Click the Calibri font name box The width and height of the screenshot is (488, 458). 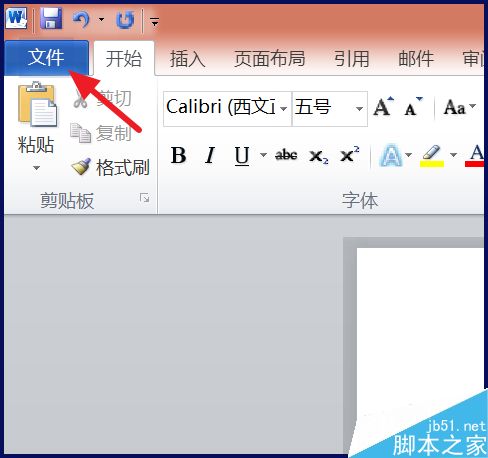(x=221, y=108)
